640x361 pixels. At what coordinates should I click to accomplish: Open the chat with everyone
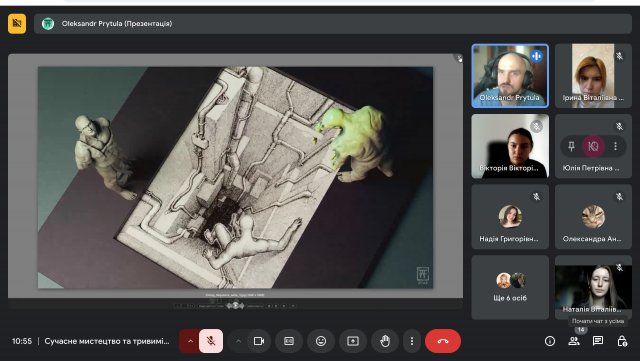pos(598,341)
